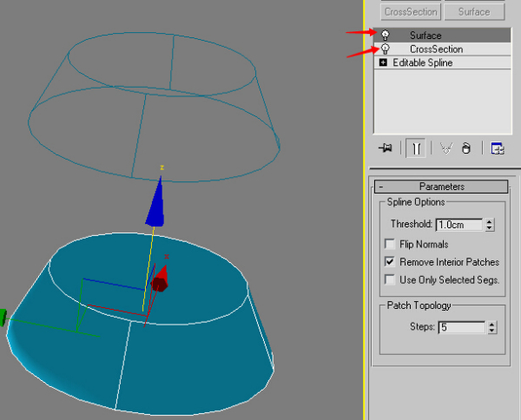Click the CrossSection modifier button
Image resolution: width=521 pixels, height=420 pixels.
411,12
